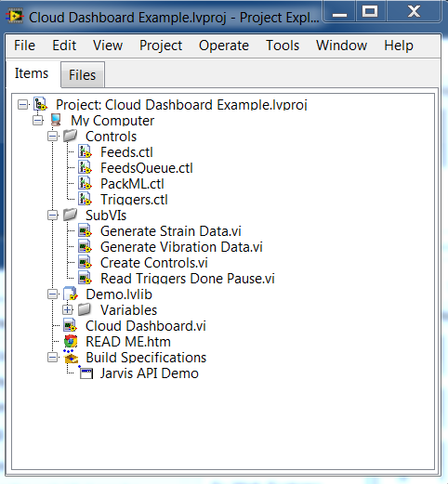Select the Variables label
Image resolution: width=448 pixels, height=484 pixels.
(x=128, y=310)
